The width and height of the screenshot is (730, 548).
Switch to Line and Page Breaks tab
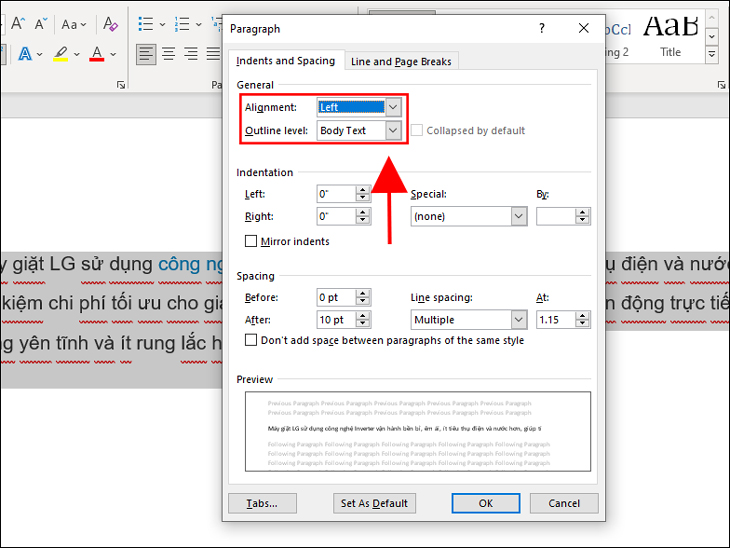(x=401, y=61)
